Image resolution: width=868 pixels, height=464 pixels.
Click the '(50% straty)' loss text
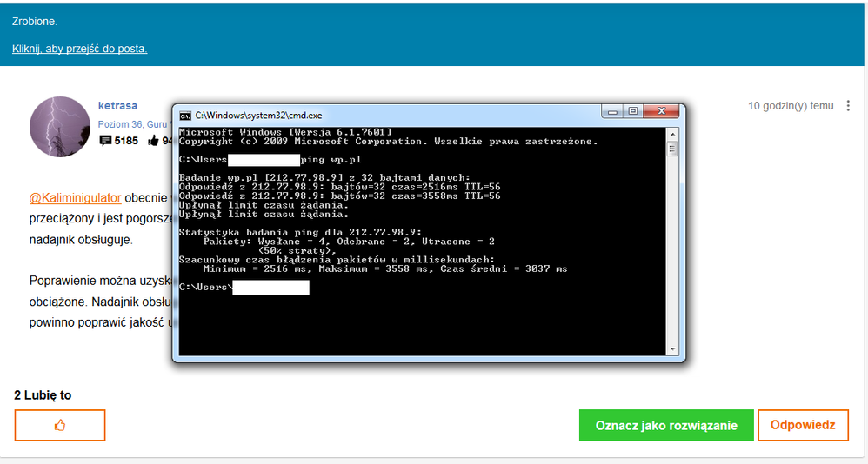[297, 250]
